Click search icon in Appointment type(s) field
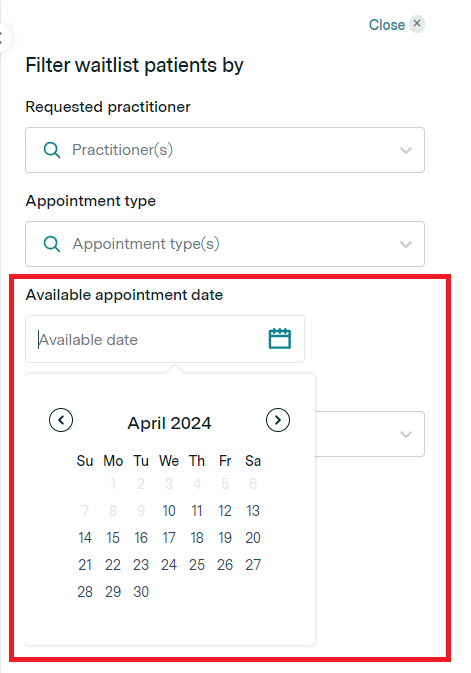Image resolution: width=471 pixels, height=673 pixels. (52, 244)
